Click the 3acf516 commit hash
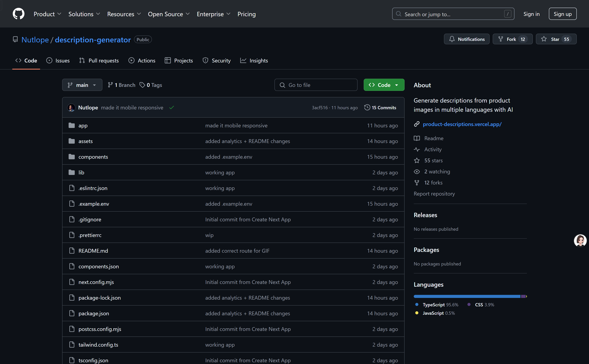This screenshot has width=589, height=364. coord(319,108)
